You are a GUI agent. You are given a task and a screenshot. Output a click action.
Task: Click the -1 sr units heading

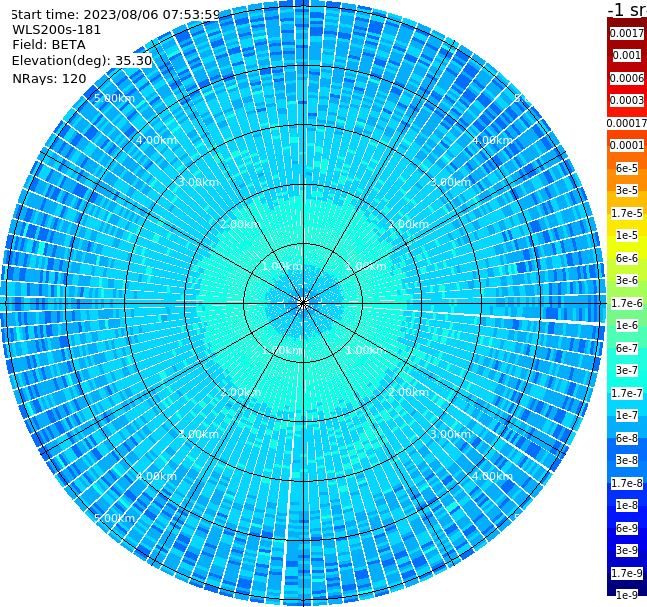pos(627,10)
